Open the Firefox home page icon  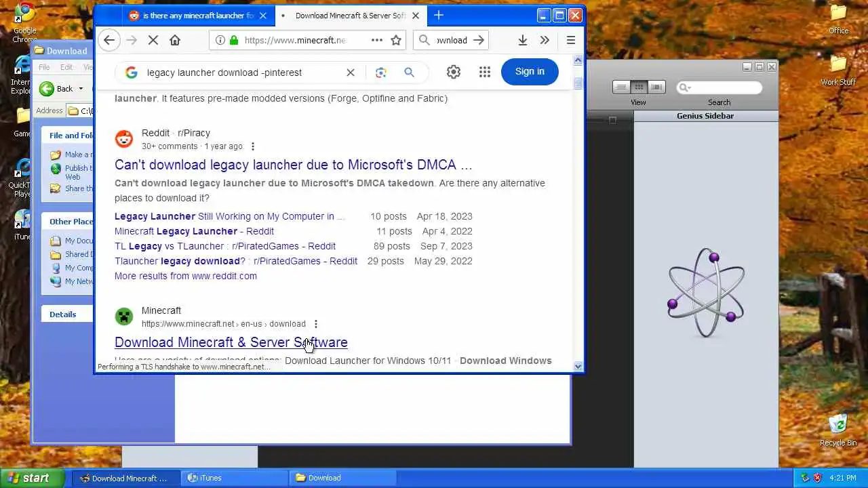coord(175,40)
